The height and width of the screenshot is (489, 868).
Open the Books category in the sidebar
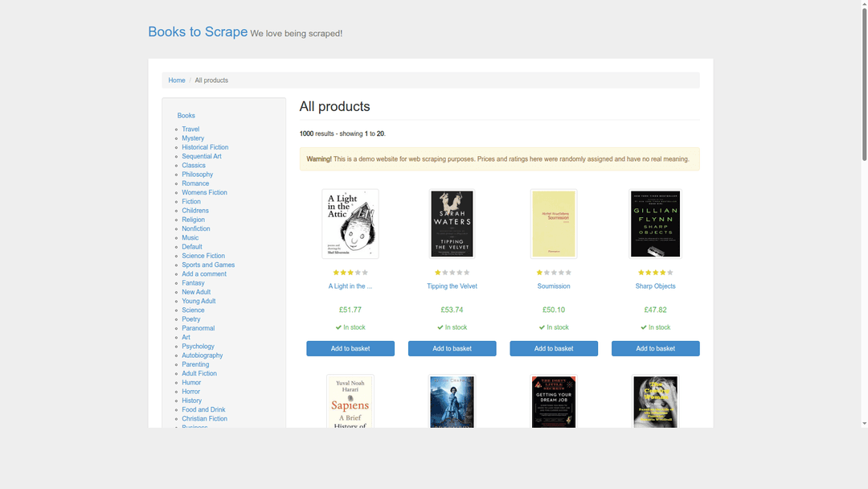(186, 116)
